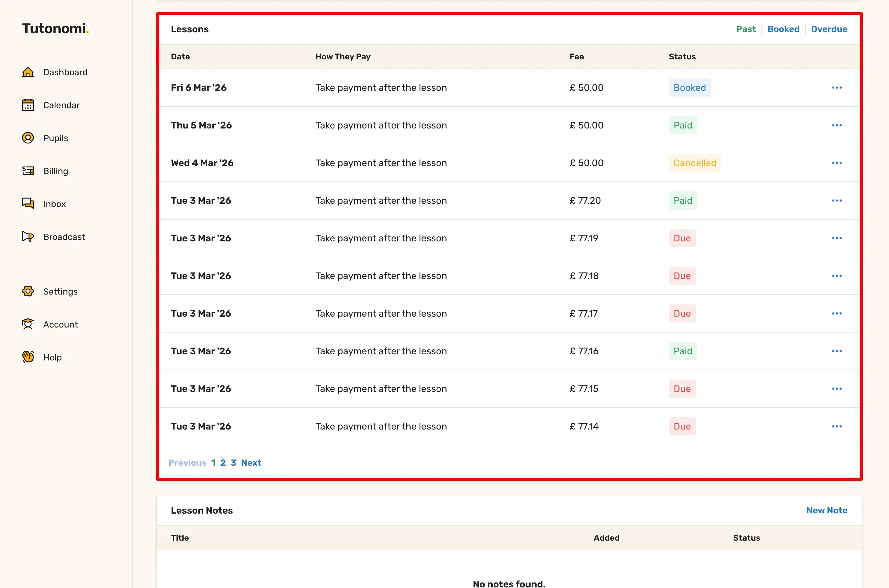Click Next in lessons pagination
The width and height of the screenshot is (889, 588).
pyautogui.click(x=251, y=463)
